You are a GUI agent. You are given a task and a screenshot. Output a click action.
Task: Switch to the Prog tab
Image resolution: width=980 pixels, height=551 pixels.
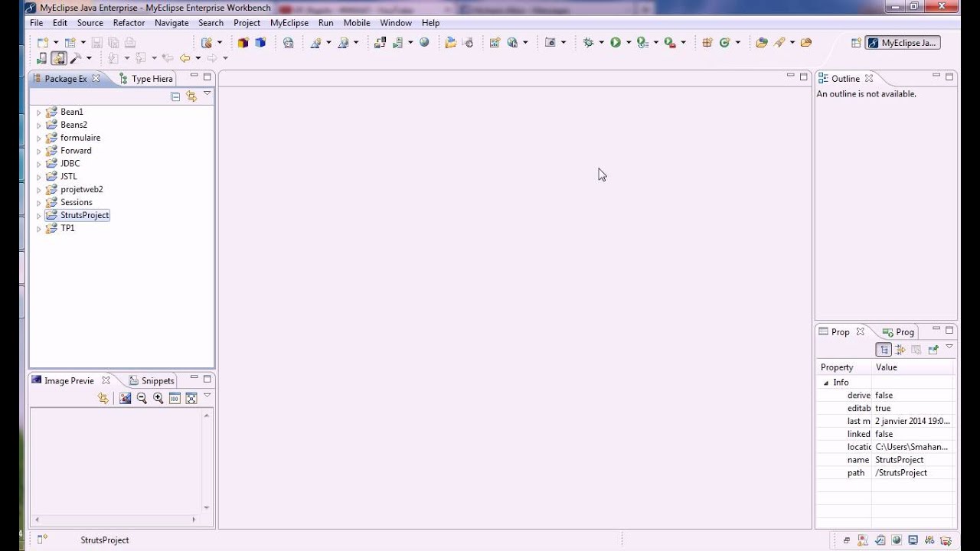point(898,332)
